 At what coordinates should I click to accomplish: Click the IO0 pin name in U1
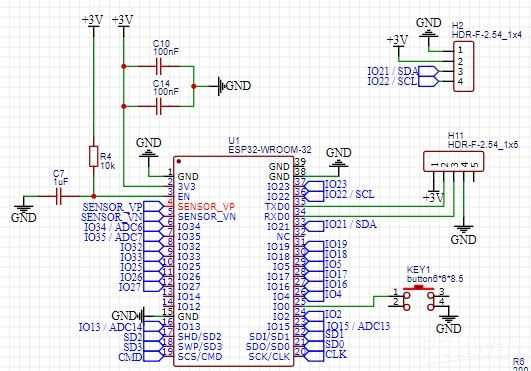tap(281, 307)
